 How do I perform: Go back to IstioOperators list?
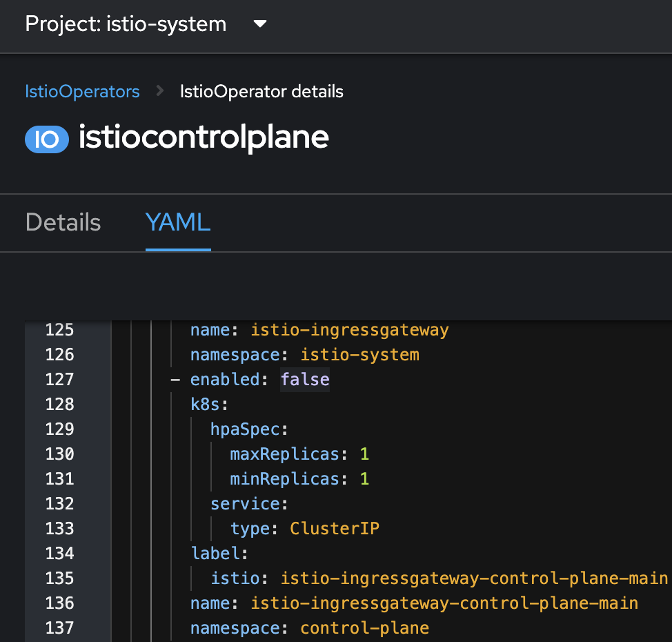tap(82, 91)
